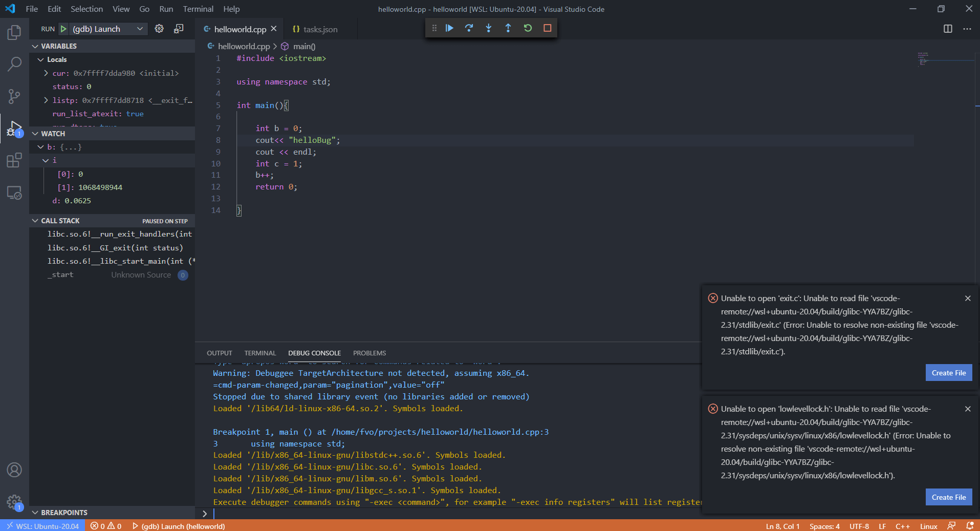
Task: Open the Extensions view in activity bar
Action: coord(14,160)
